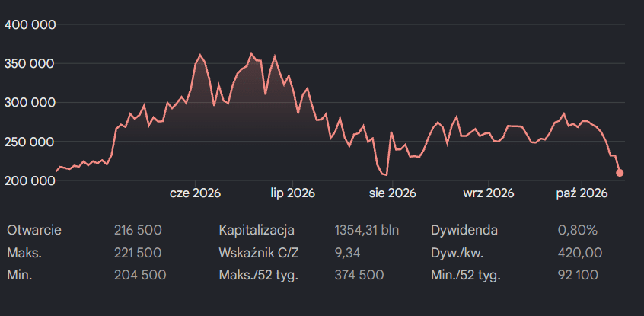
Task: Click the Dywidenda label
Action: point(464,230)
